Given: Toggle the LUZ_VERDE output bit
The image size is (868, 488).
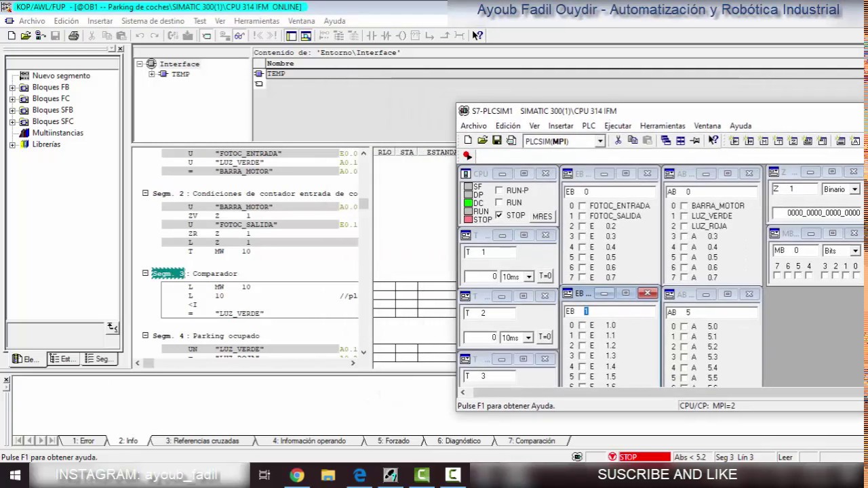Looking at the screenshot, I should 684,216.
